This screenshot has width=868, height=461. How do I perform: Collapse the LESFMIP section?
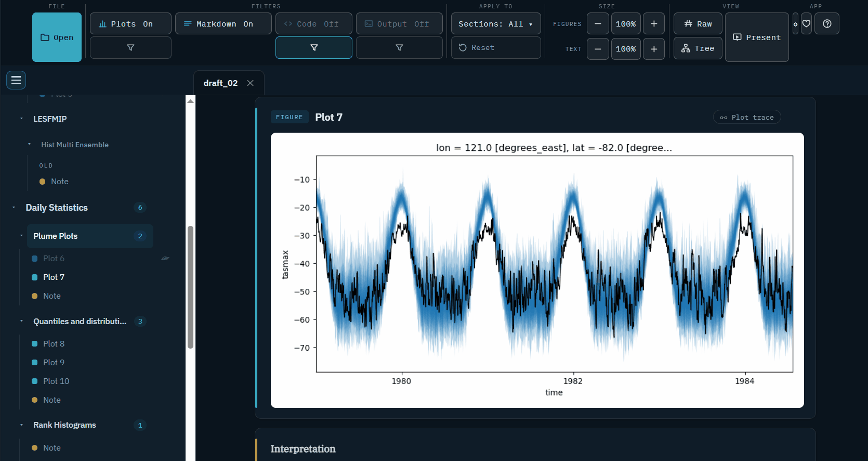pos(21,119)
